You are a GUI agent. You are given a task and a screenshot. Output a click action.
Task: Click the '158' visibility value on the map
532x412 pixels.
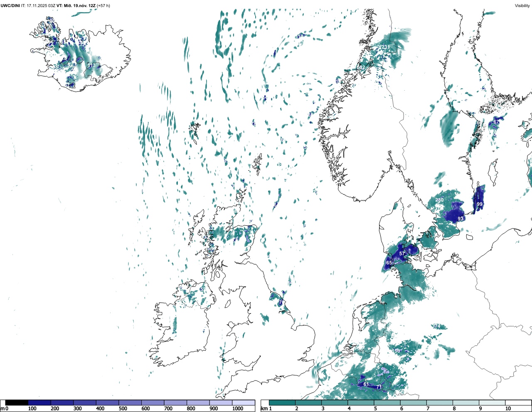[397, 351]
